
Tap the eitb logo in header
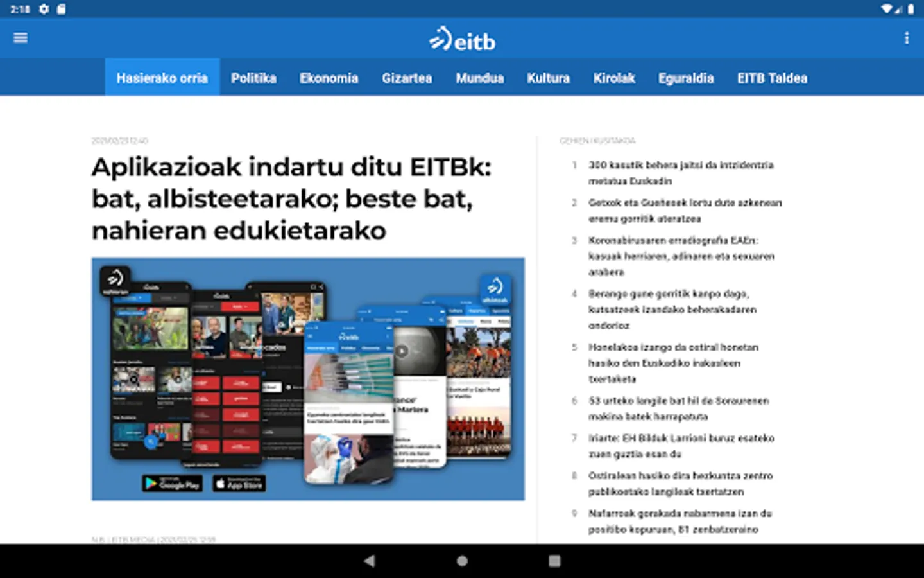click(462, 39)
